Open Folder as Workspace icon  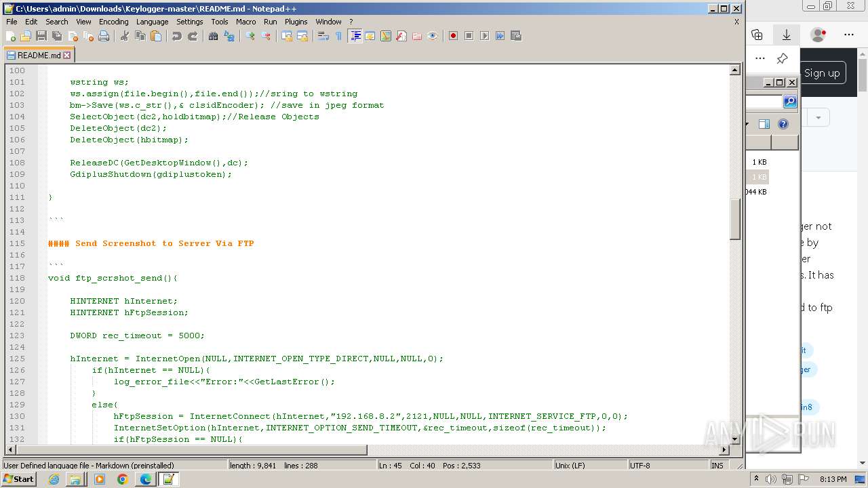click(417, 36)
